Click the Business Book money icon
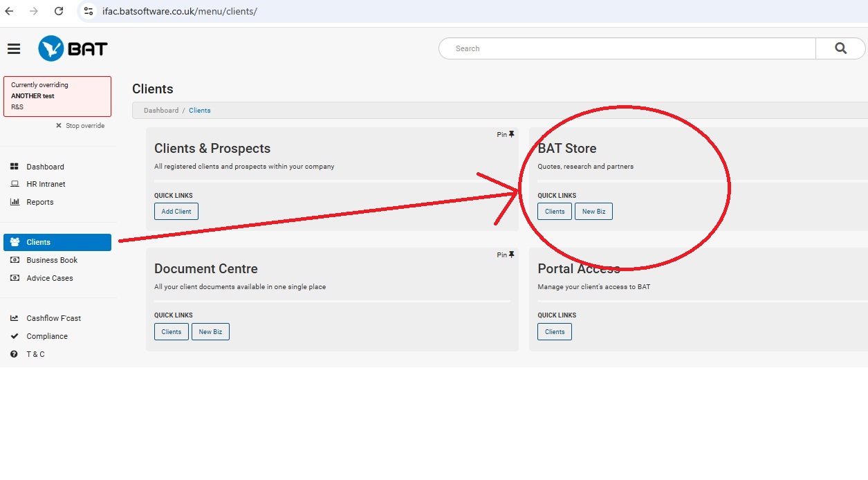 click(x=15, y=260)
